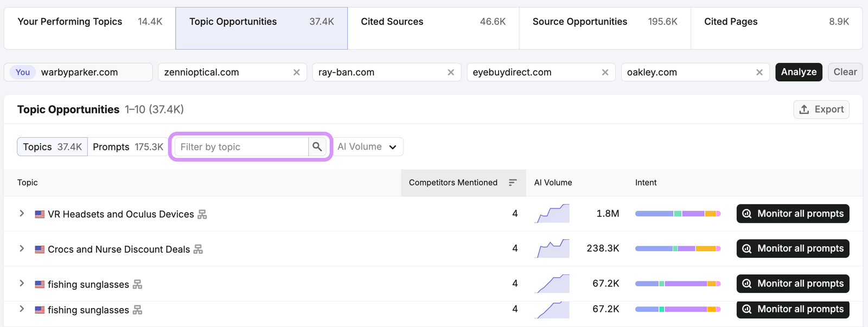Click the Intent column header
The image size is (868, 327).
pos(646,183)
